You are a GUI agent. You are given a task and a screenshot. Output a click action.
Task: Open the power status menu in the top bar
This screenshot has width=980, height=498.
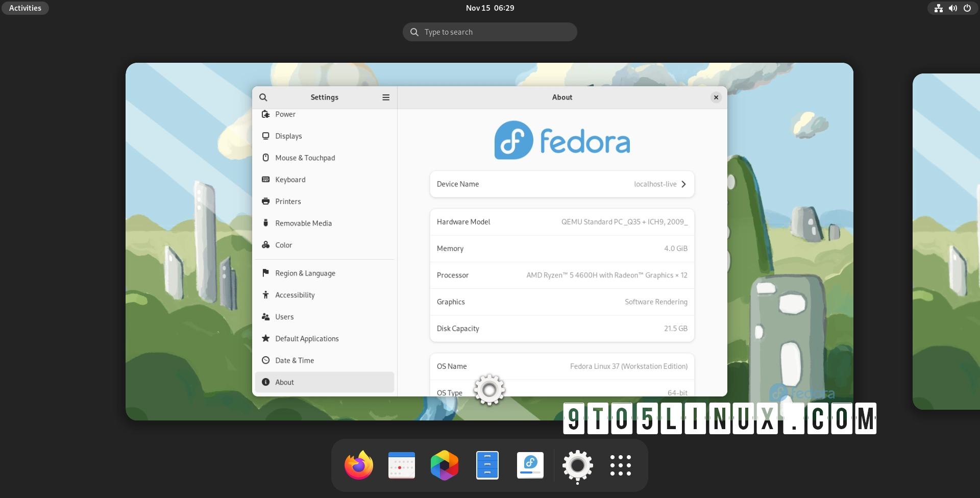coord(967,8)
